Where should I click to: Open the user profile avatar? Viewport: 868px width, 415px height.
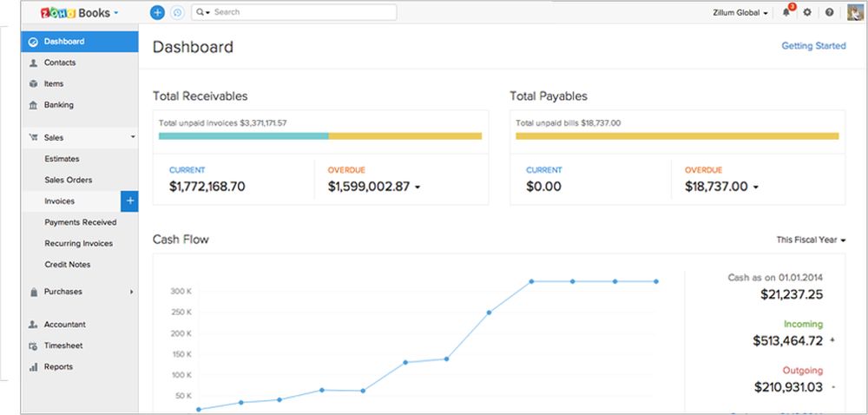pos(853,12)
